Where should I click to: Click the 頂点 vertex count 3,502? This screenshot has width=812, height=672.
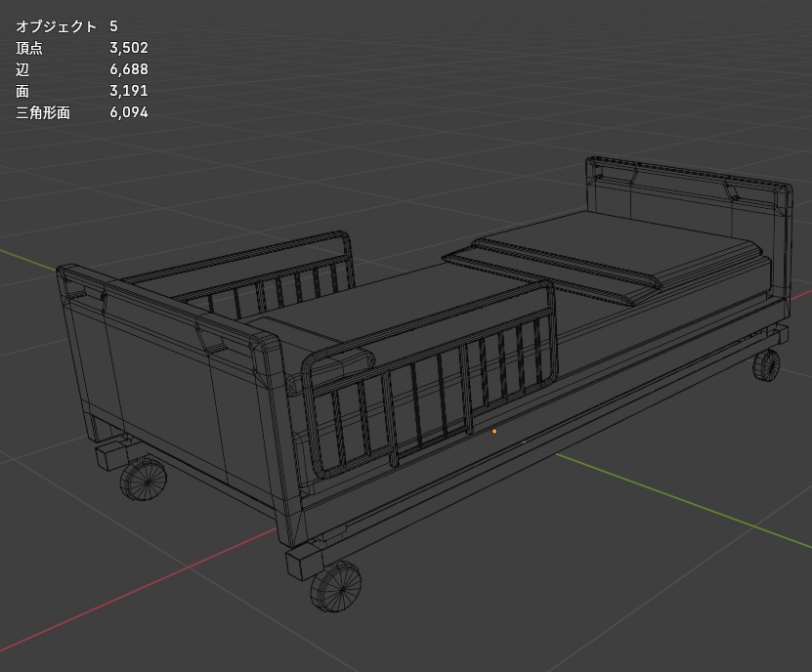129,48
